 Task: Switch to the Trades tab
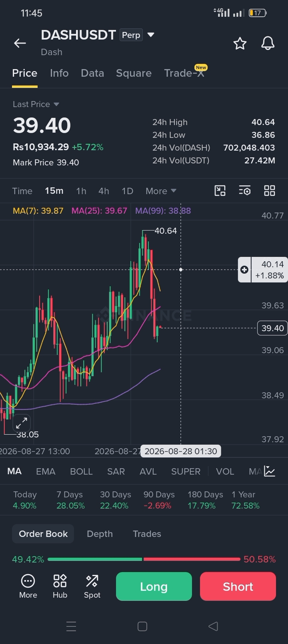(x=147, y=534)
